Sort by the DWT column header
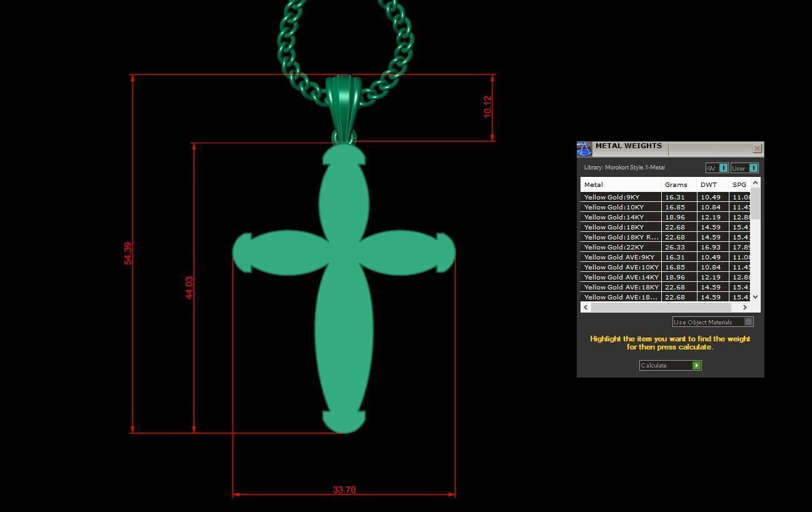 (x=713, y=184)
